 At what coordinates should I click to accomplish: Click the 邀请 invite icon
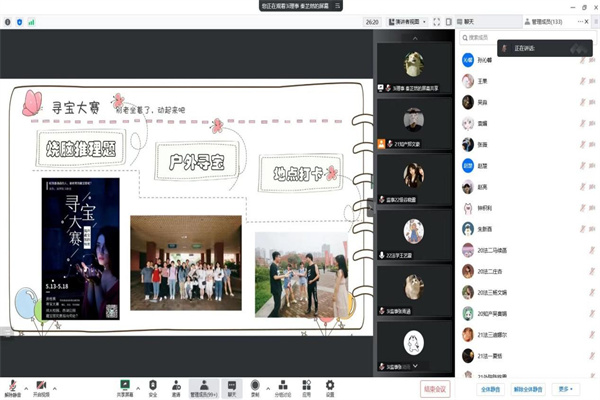click(176, 385)
